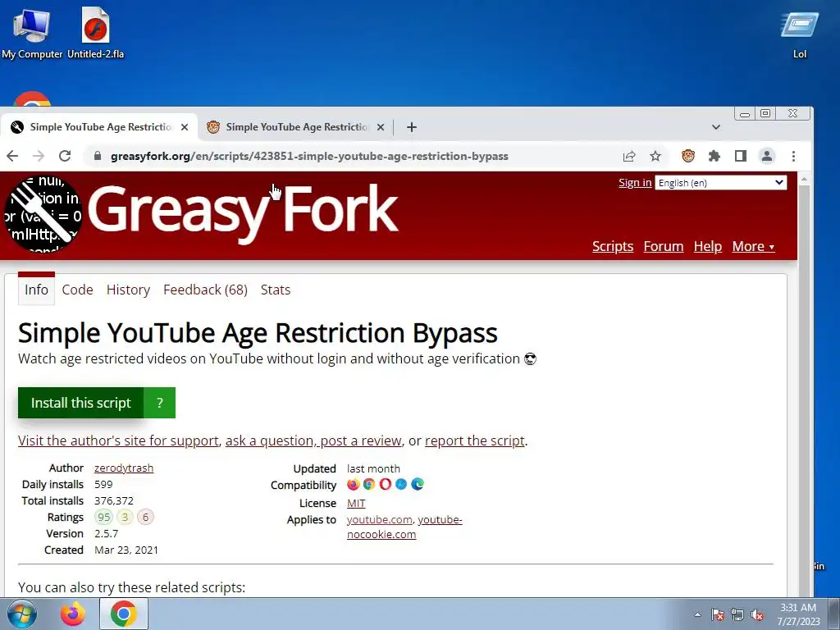Click the Edge compatibility icon
Screen dimensions: 840x630
418,484
